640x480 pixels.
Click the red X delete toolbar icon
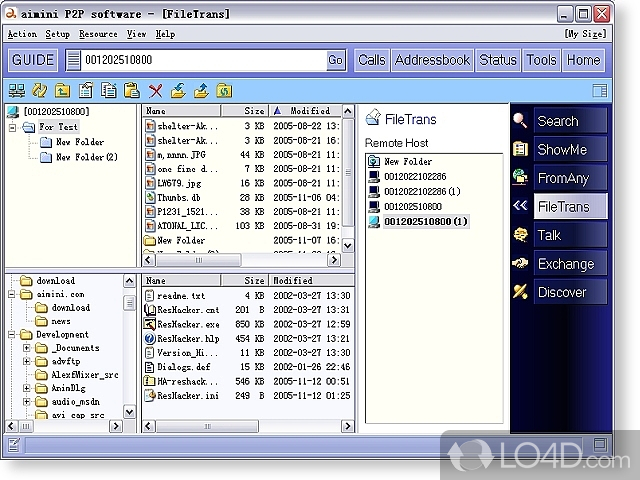point(155,91)
